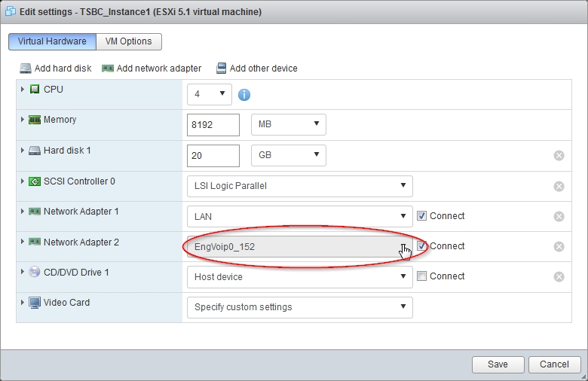588x381 pixels.
Task: Uncheck Connect for Network Adapter 1
Action: point(422,216)
